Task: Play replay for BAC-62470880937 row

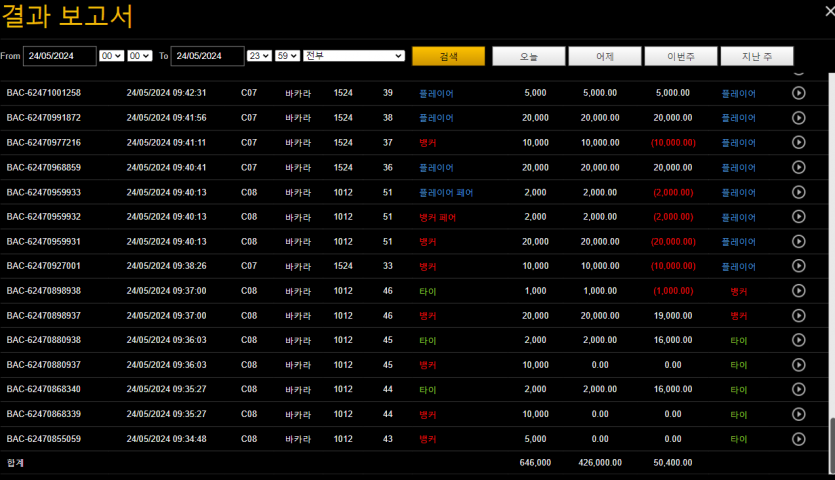Action: click(798, 365)
